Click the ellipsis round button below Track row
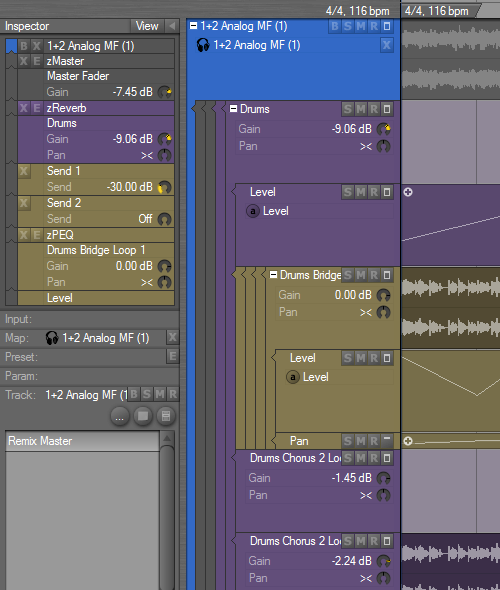Viewport: 500px width, 590px height. tap(120, 417)
